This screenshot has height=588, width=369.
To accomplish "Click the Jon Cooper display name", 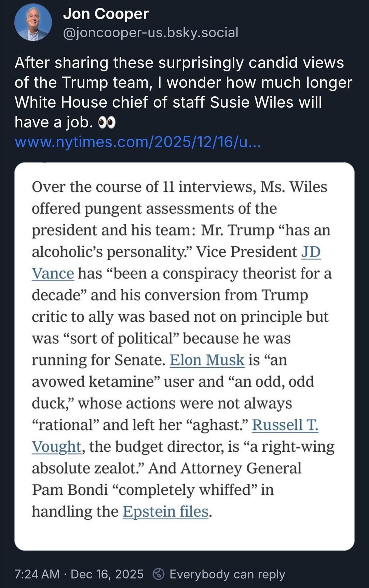I will tap(106, 14).
